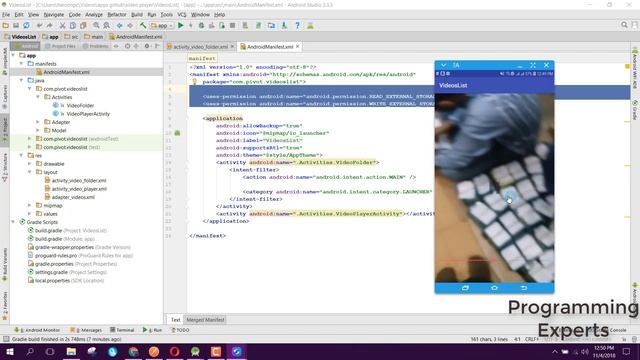Screen dimensions: 640x360
Task: Run the app with green play button
Action: click(180, 25)
